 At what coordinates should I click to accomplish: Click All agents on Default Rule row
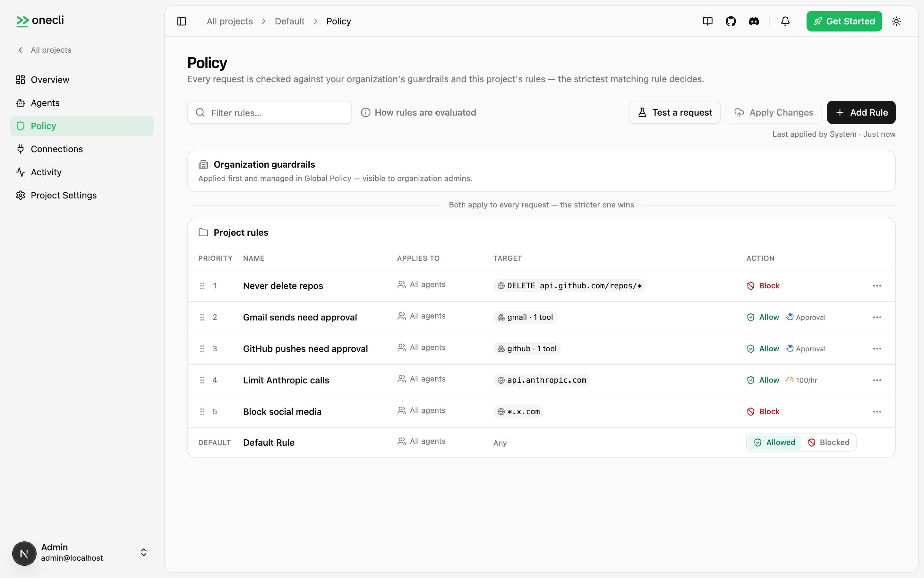pyautogui.click(x=422, y=441)
